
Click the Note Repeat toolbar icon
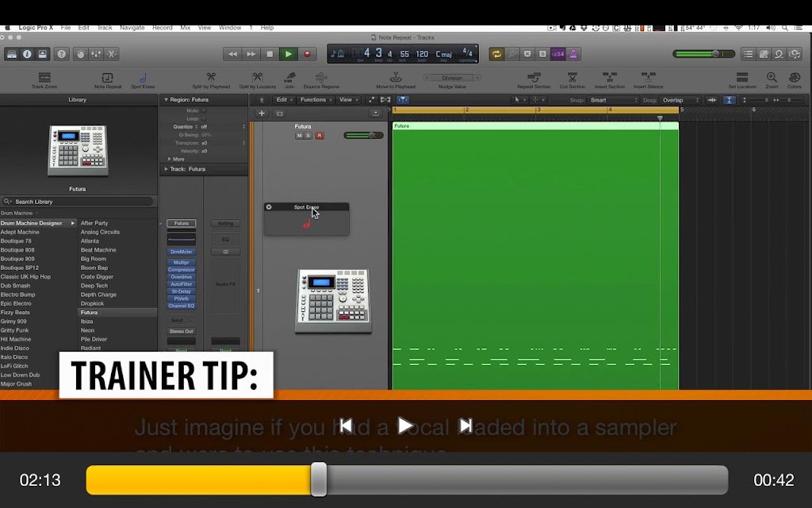[x=107, y=78]
